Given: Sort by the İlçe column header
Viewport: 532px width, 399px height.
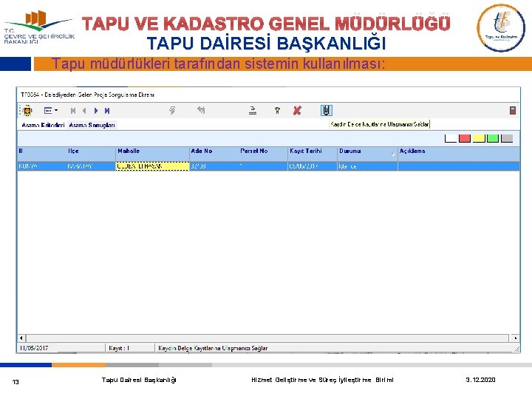Looking at the screenshot, I should coord(91,154).
